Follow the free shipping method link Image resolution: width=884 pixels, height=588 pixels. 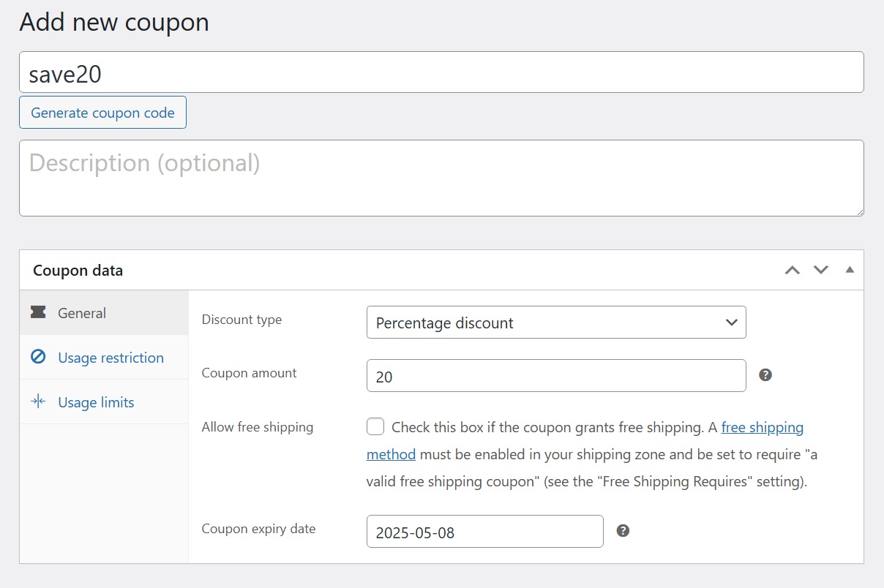click(x=762, y=427)
